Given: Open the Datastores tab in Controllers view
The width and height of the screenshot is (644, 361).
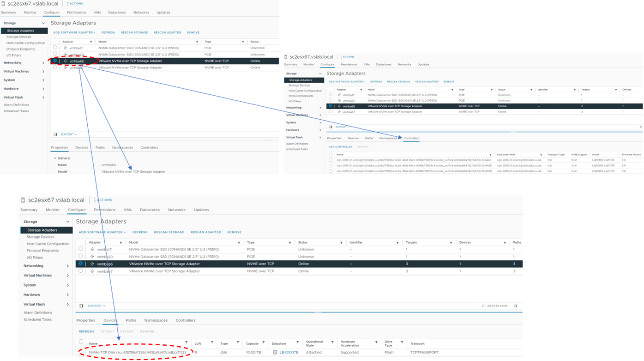Looking at the screenshot, I should click(384, 65).
